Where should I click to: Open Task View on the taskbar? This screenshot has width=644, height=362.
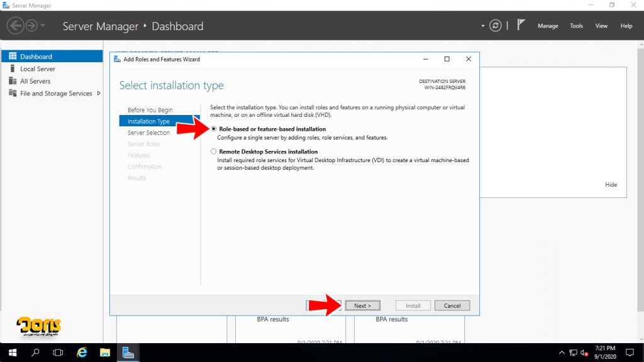click(58, 353)
